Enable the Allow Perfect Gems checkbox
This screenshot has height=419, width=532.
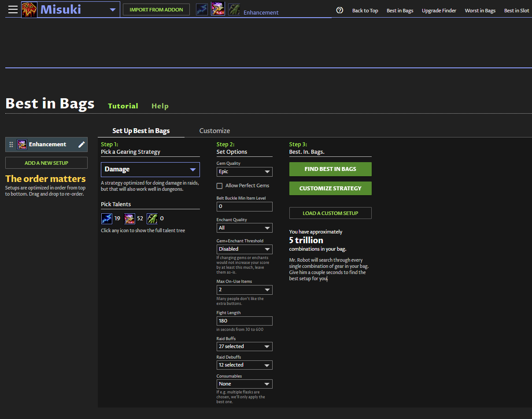point(219,186)
